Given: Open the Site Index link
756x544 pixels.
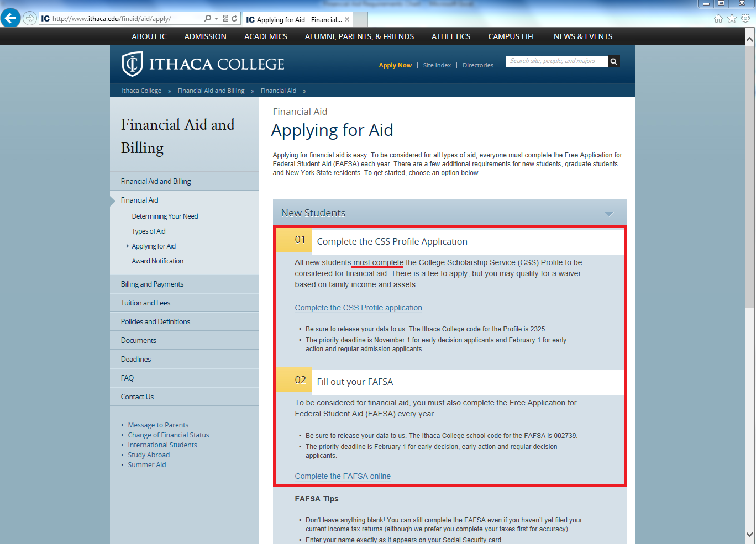Looking at the screenshot, I should pyautogui.click(x=437, y=65).
